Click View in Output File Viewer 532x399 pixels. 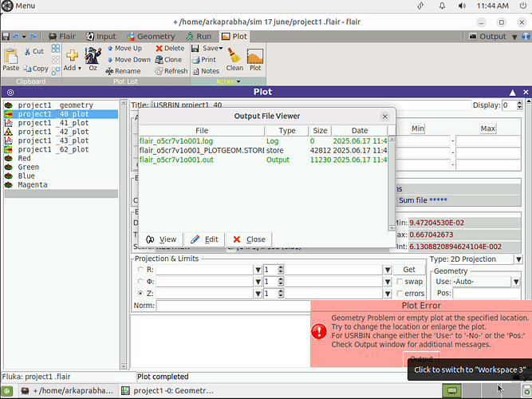[161, 239]
